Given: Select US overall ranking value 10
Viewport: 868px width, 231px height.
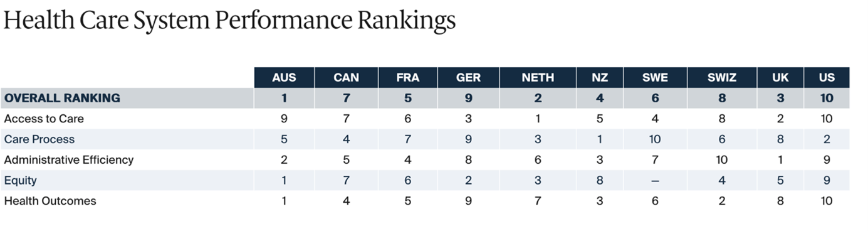Looking at the screenshot, I should tap(827, 98).
